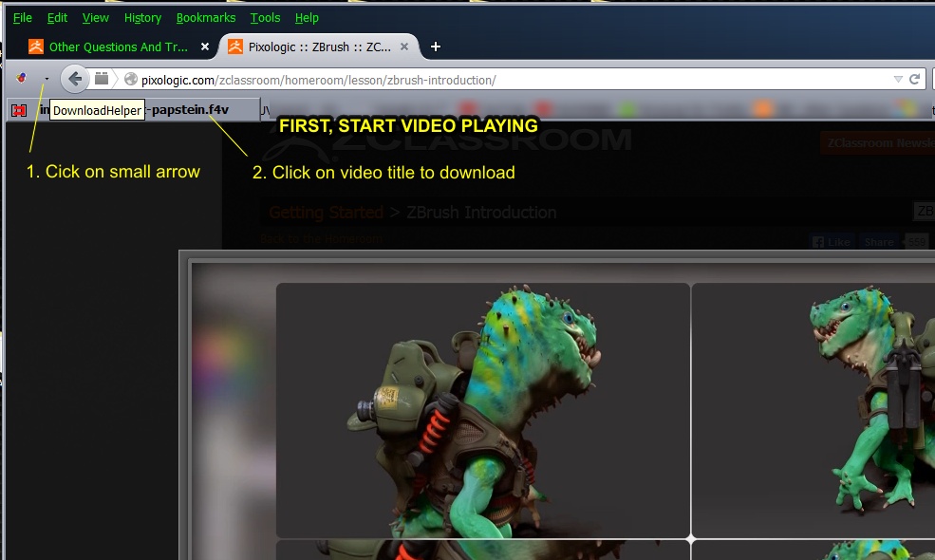Image resolution: width=935 pixels, height=560 pixels.
Task: Reload the page with the refresh icon
Action: coord(915,80)
